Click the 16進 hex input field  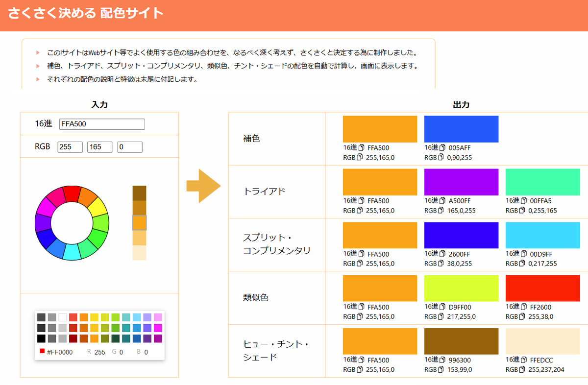[x=102, y=124]
